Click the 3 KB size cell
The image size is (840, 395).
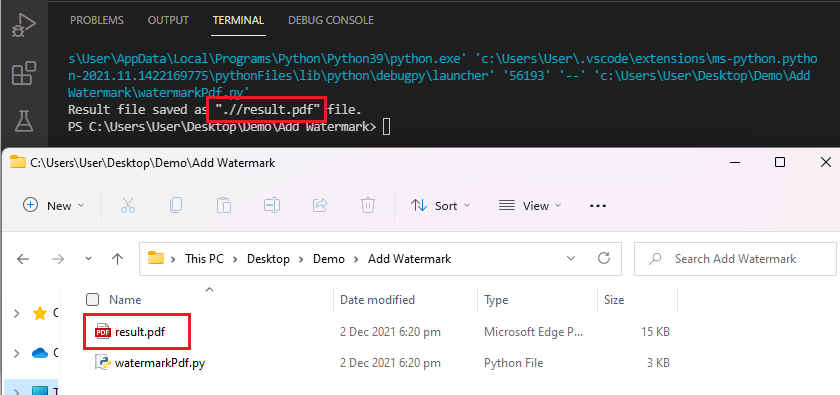pyautogui.click(x=658, y=363)
